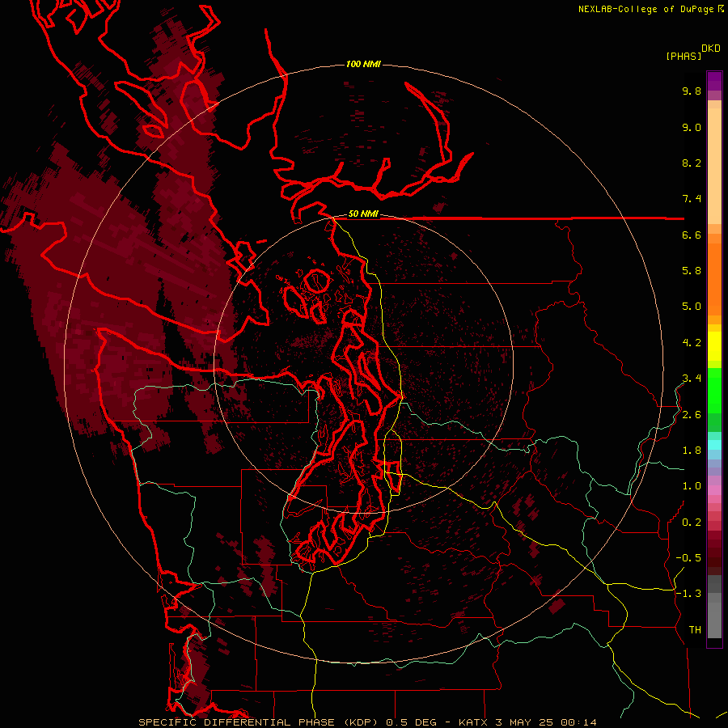The height and width of the screenshot is (728, 728).
Task: Pick the purple band atop the color scale
Action: point(714,81)
